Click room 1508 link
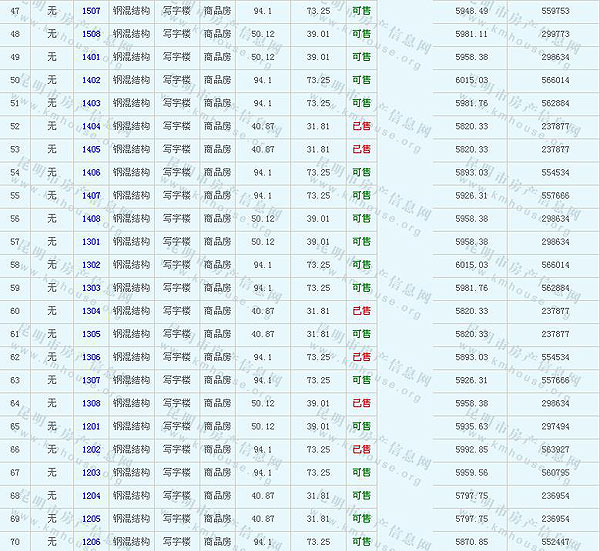This screenshot has height=551, width=600. click(91, 33)
